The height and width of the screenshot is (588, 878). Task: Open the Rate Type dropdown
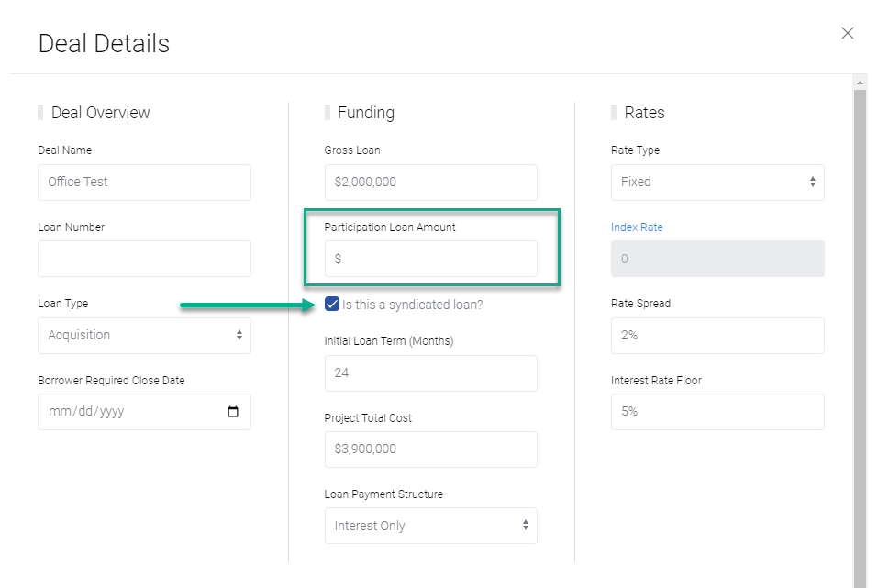click(x=717, y=183)
